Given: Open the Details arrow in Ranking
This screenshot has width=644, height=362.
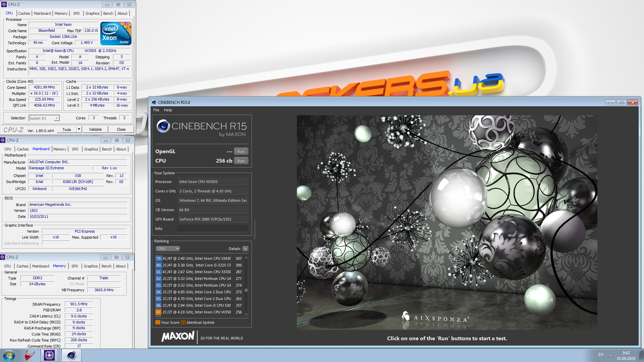Looking at the screenshot, I should tap(246, 249).
